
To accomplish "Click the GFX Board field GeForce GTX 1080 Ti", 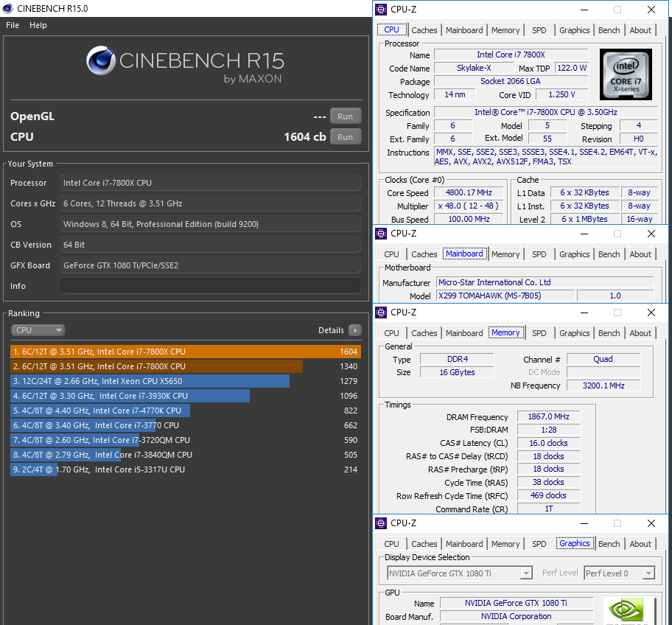I will click(210, 265).
